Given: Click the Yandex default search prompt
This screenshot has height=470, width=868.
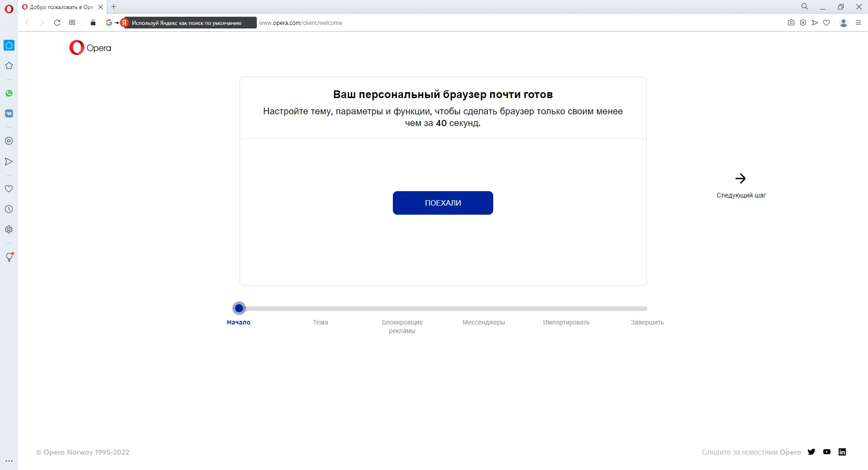Looking at the screenshot, I should coord(186,23).
